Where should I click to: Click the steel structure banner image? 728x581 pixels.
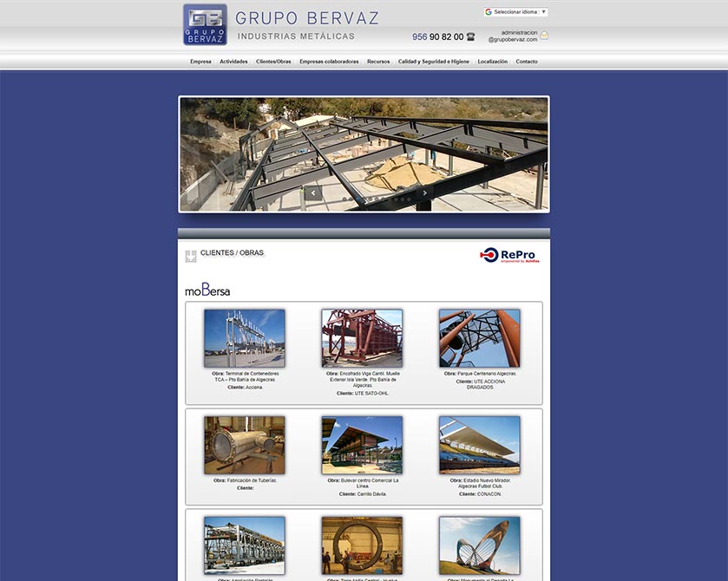point(364,154)
